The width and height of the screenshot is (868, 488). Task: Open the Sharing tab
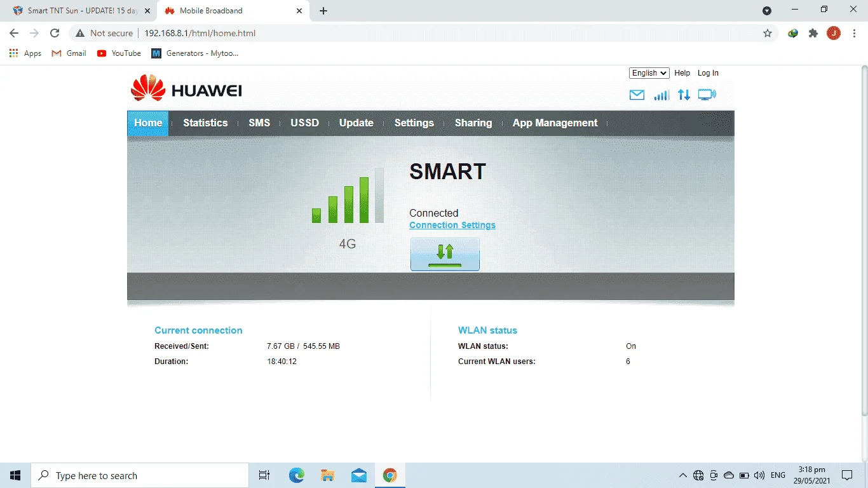(473, 123)
